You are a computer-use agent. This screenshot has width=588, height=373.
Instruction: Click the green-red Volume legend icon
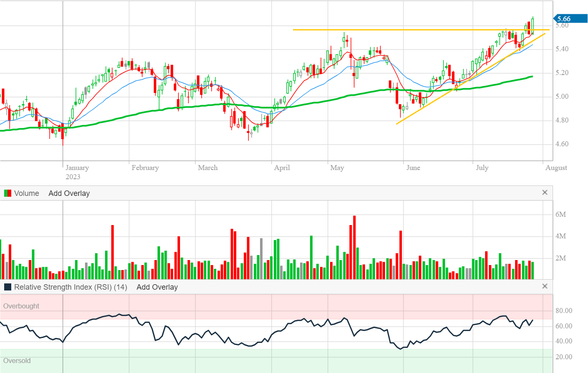point(8,193)
